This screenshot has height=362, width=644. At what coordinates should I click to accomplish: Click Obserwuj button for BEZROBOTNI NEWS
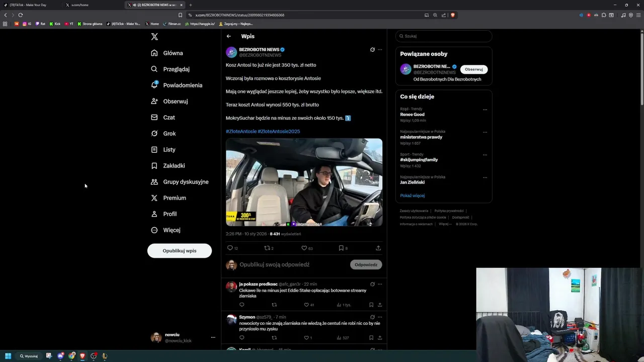pyautogui.click(x=473, y=69)
